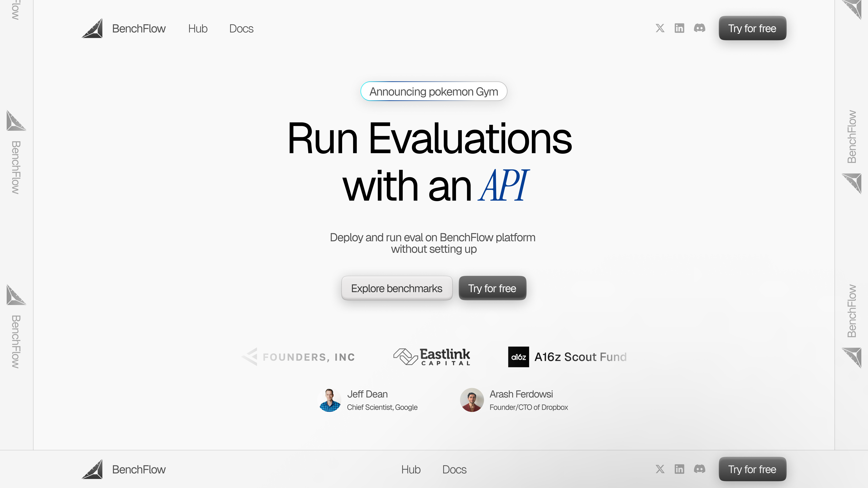The image size is (868, 488).
Task: Click the a16z black square logo
Action: pos(518,357)
